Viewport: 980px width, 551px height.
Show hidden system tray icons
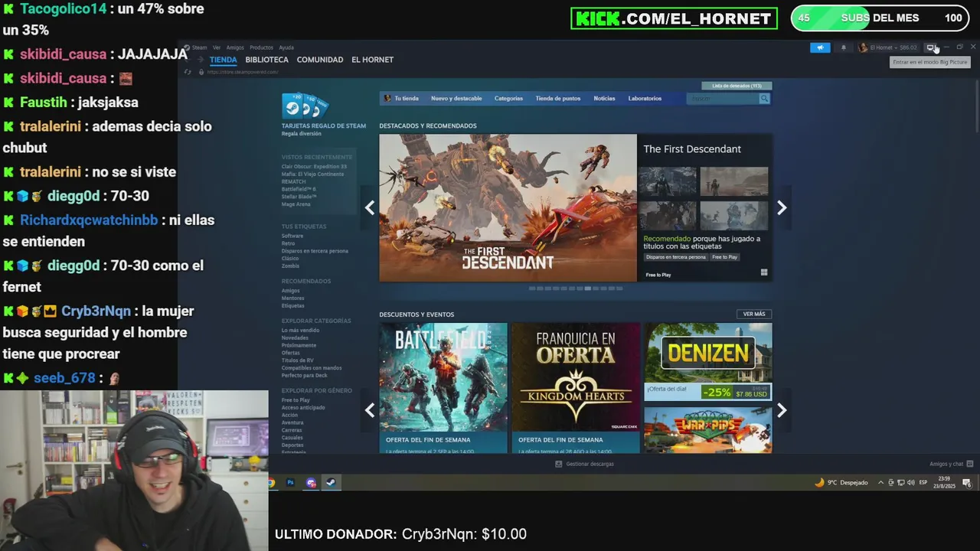coord(880,483)
